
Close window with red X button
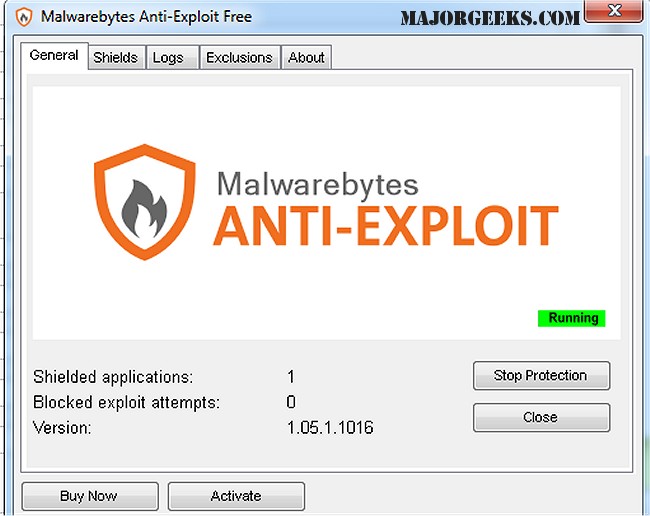click(x=614, y=11)
